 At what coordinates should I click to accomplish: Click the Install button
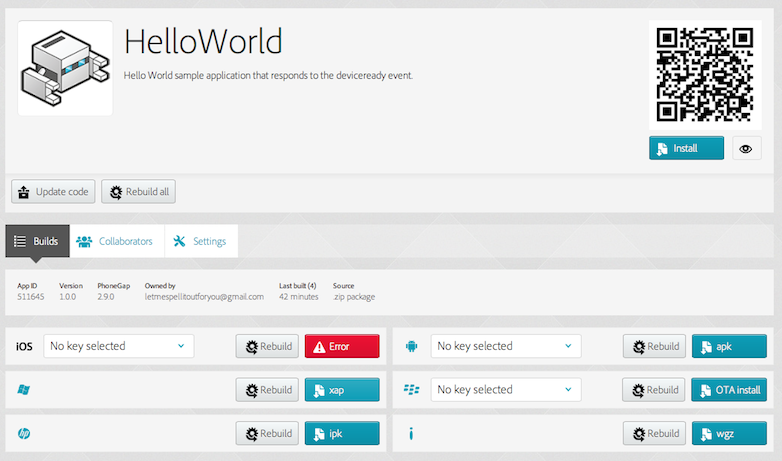pyautogui.click(x=686, y=148)
